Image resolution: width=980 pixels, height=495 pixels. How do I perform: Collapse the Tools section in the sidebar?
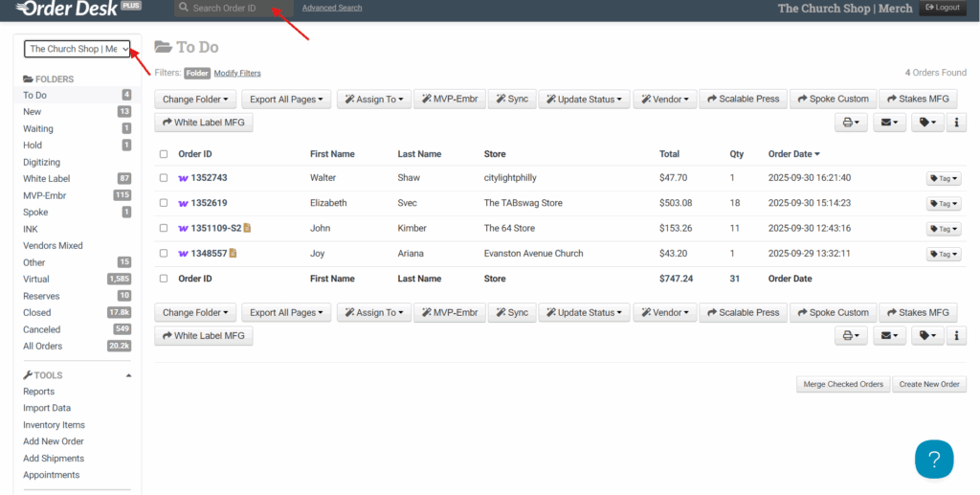click(x=129, y=375)
